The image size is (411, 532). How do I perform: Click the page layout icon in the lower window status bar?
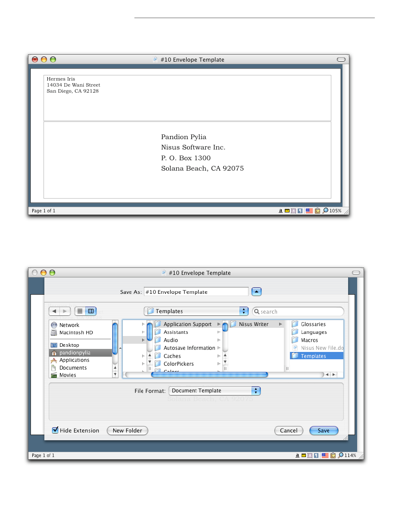click(310, 455)
